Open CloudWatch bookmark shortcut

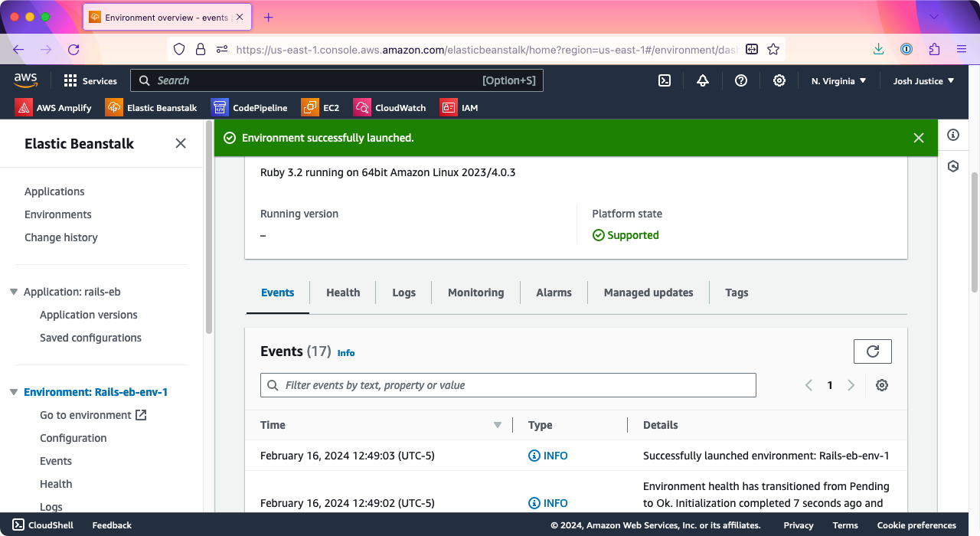pyautogui.click(x=390, y=107)
